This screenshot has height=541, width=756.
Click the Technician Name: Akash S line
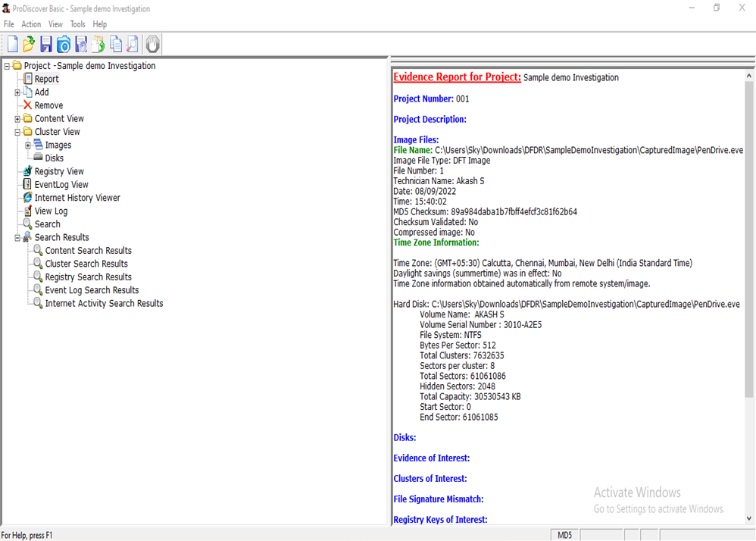click(439, 181)
